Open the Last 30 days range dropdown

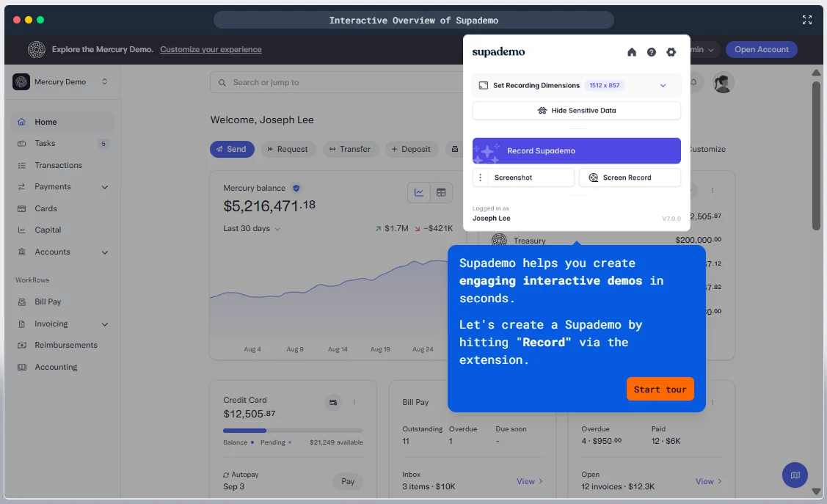(251, 228)
